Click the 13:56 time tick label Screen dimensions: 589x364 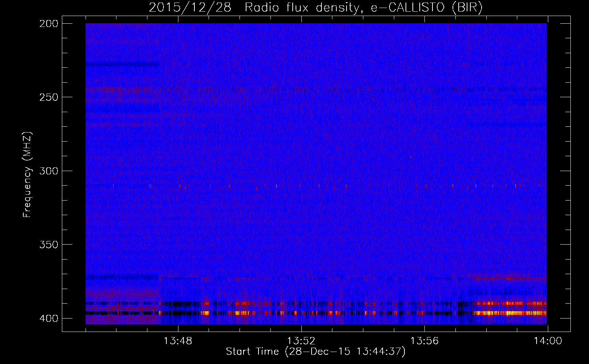(x=424, y=341)
